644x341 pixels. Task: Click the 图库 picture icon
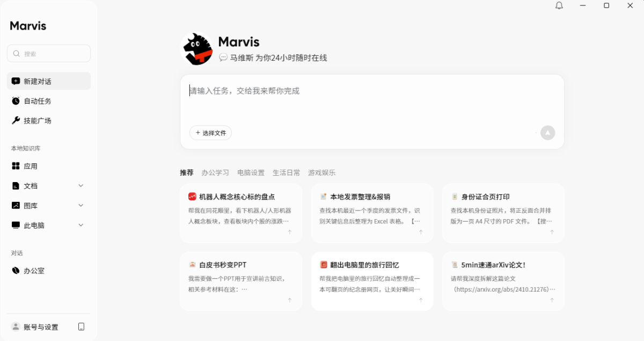16,205
